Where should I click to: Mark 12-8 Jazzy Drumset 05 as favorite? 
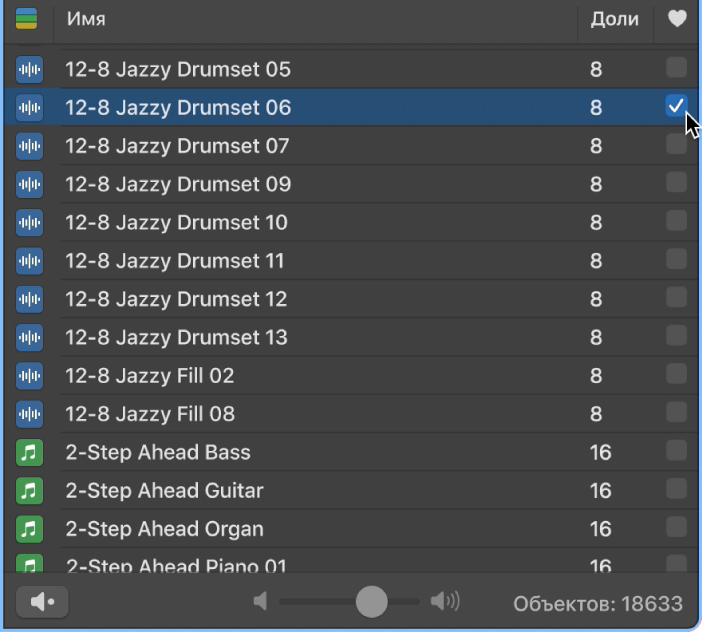[676, 68]
